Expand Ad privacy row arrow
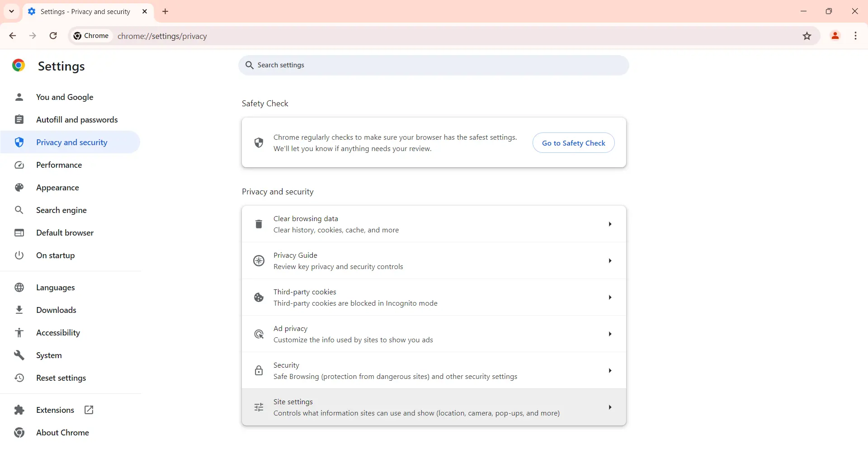The image size is (868, 449). point(610,334)
